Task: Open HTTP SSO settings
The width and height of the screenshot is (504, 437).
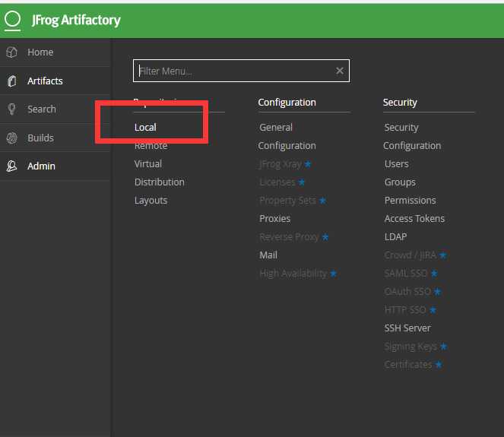Action: pos(405,310)
